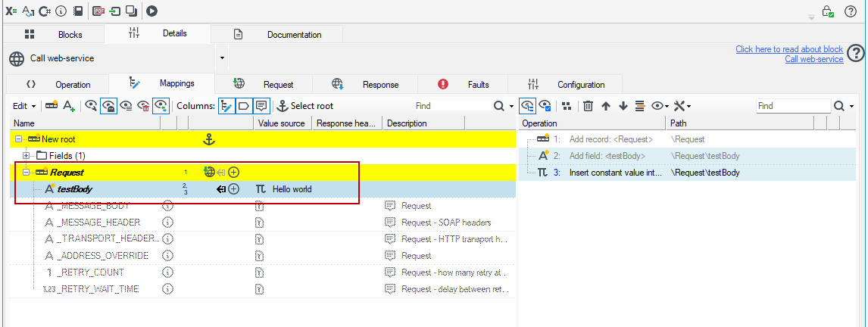Click the add field A+ icon
Image resolution: width=868 pixels, height=327 pixels.
click(x=69, y=106)
